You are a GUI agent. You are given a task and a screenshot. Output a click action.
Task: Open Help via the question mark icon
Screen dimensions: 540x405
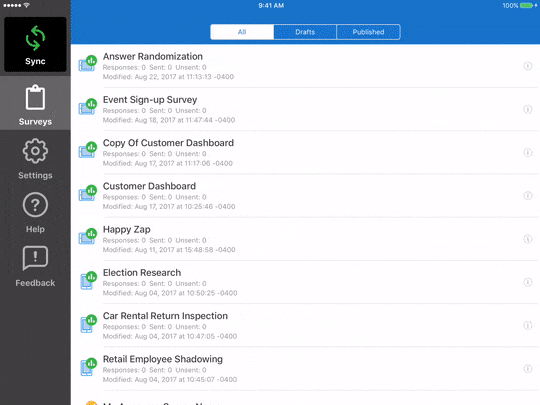pos(35,205)
